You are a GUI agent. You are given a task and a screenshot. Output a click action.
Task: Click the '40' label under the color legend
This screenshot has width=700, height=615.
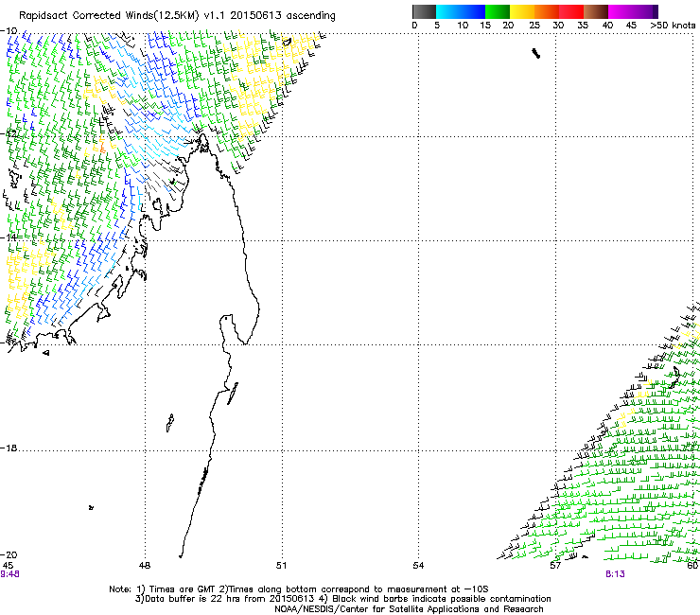(x=607, y=26)
